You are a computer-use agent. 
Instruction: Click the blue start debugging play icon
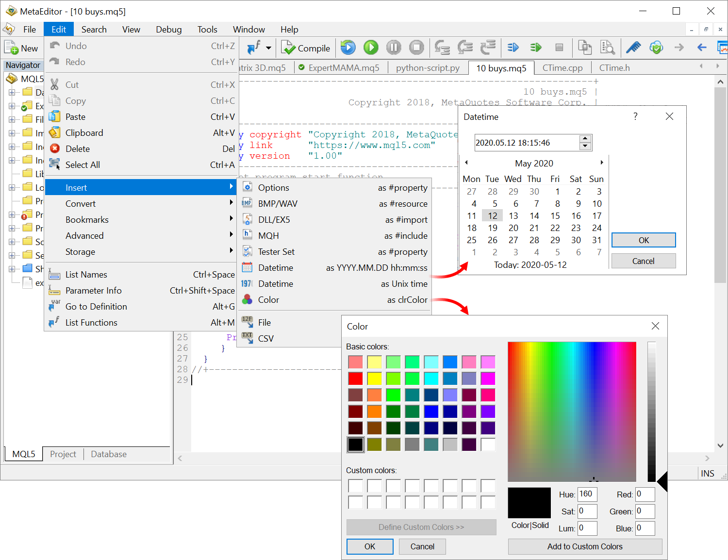(x=348, y=48)
